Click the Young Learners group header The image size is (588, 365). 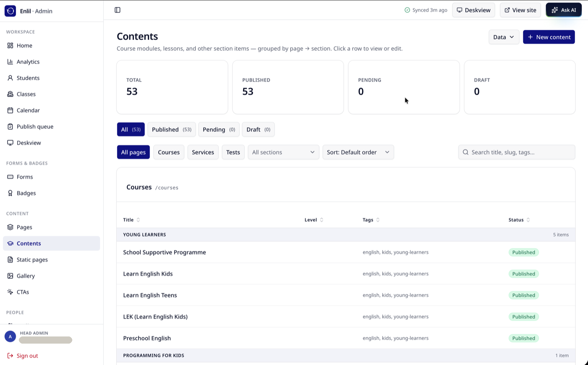(346, 235)
